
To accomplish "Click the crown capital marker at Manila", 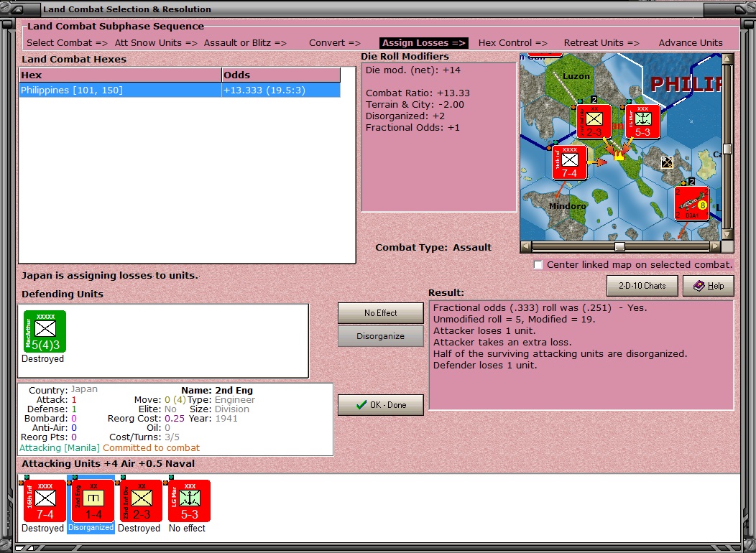I will [619, 155].
